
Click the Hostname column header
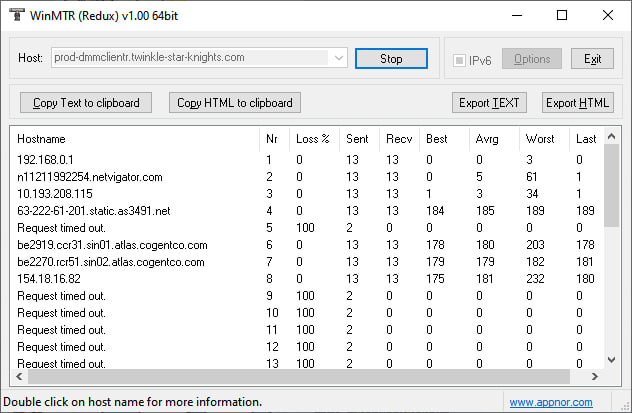pyautogui.click(x=40, y=139)
